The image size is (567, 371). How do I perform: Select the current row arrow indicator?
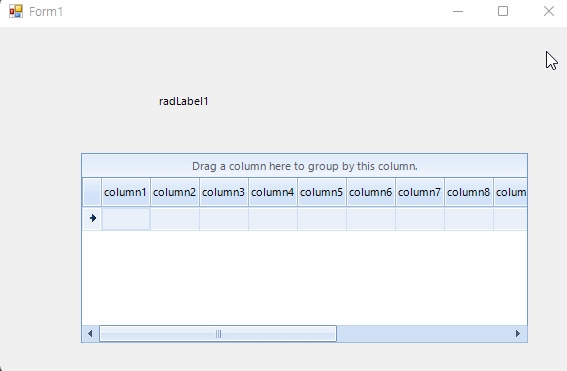(x=93, y=218)
